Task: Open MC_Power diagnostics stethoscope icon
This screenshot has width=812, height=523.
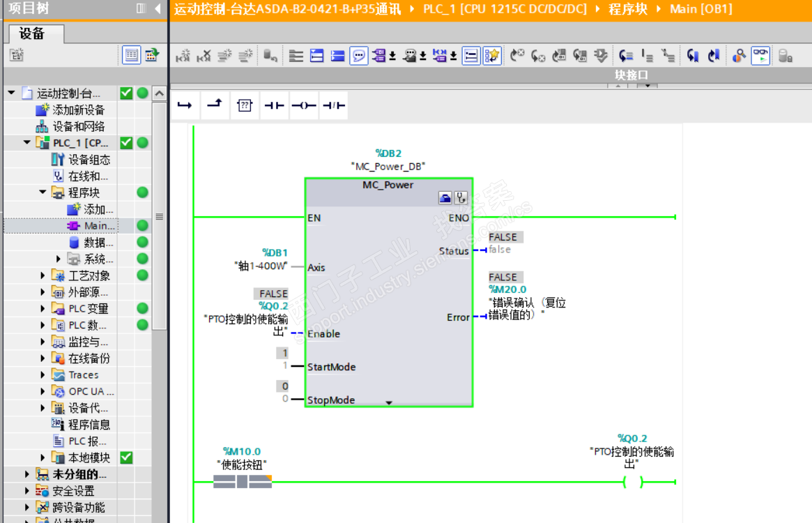Action: click(x=461, y=198)
